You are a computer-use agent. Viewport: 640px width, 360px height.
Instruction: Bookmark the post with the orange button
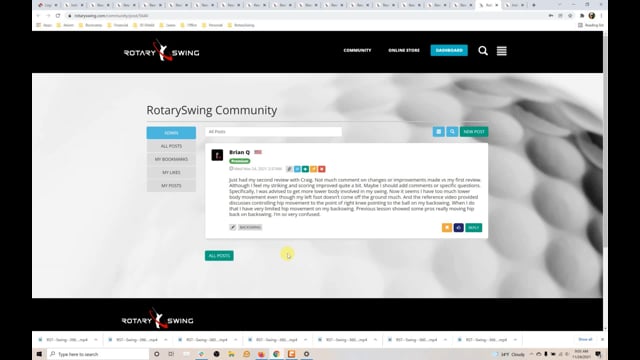[447, 227]
